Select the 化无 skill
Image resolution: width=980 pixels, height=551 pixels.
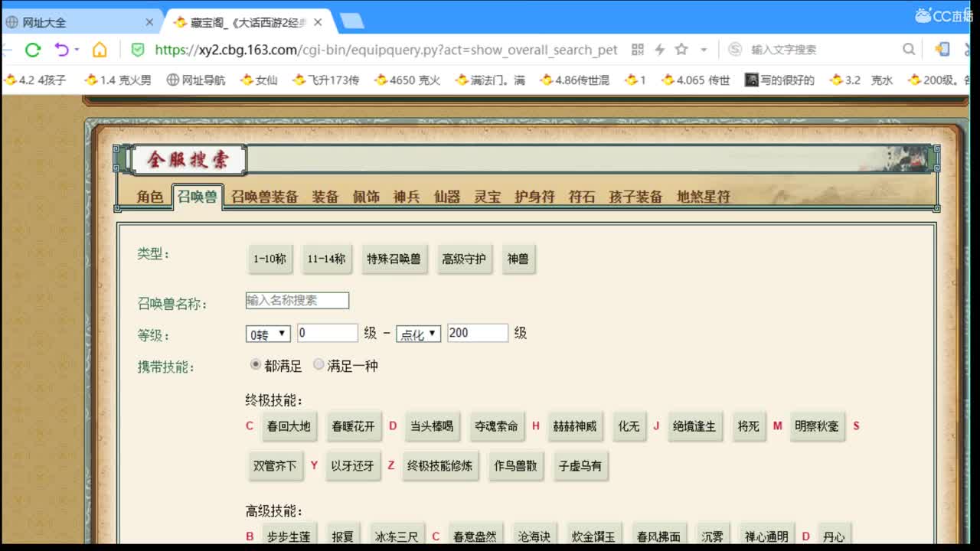coord(629,426)
